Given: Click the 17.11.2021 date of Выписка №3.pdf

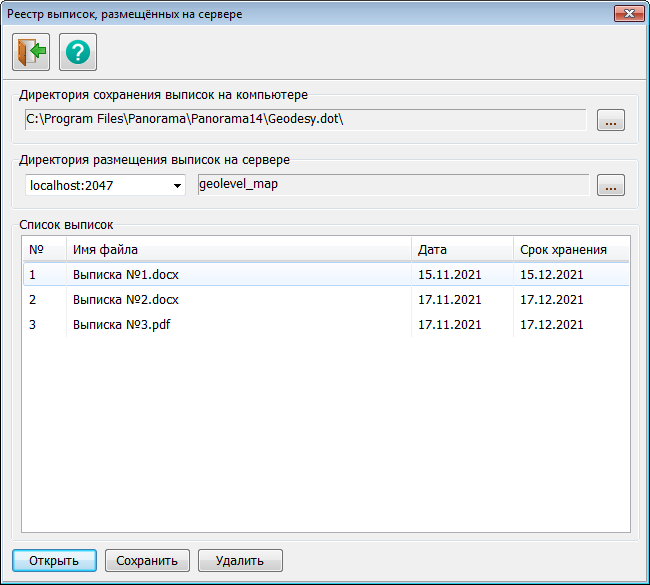Looking at the screenshot, I should [x=449, y=325].
